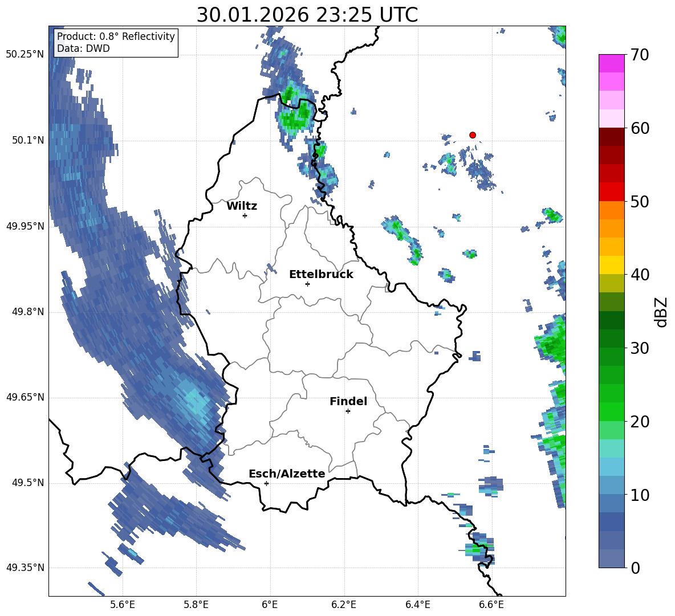
Task: Click the Wiltz station cross marker
Action: [x=245, y=215]
